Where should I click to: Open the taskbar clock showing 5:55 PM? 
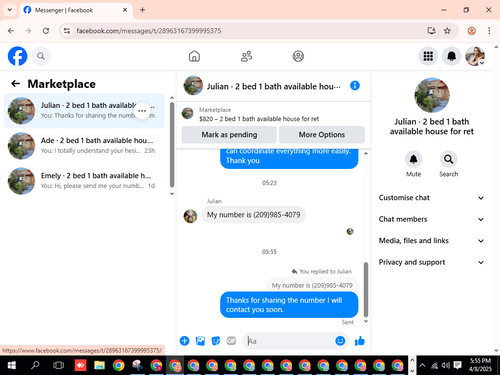(x=480, y=365)
